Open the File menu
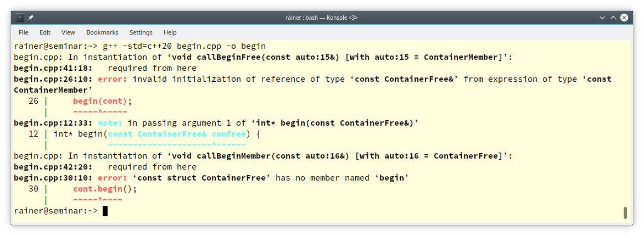 pos(24,32)
